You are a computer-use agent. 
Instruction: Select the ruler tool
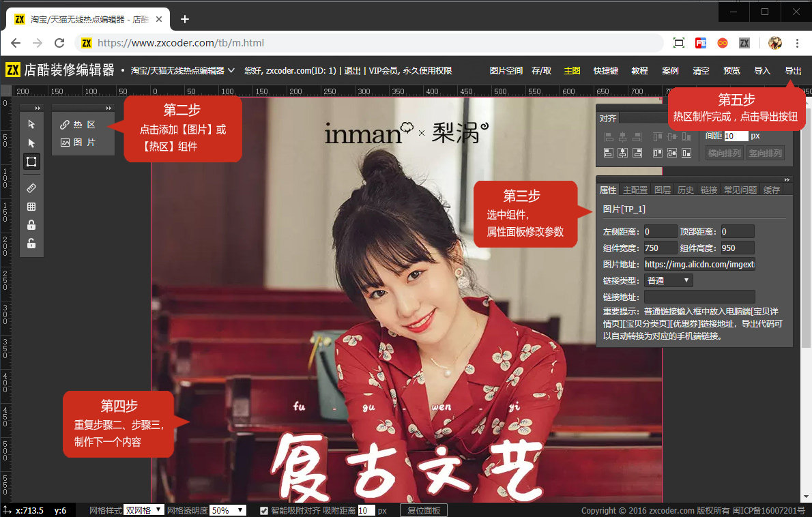[x=31, y=188]
